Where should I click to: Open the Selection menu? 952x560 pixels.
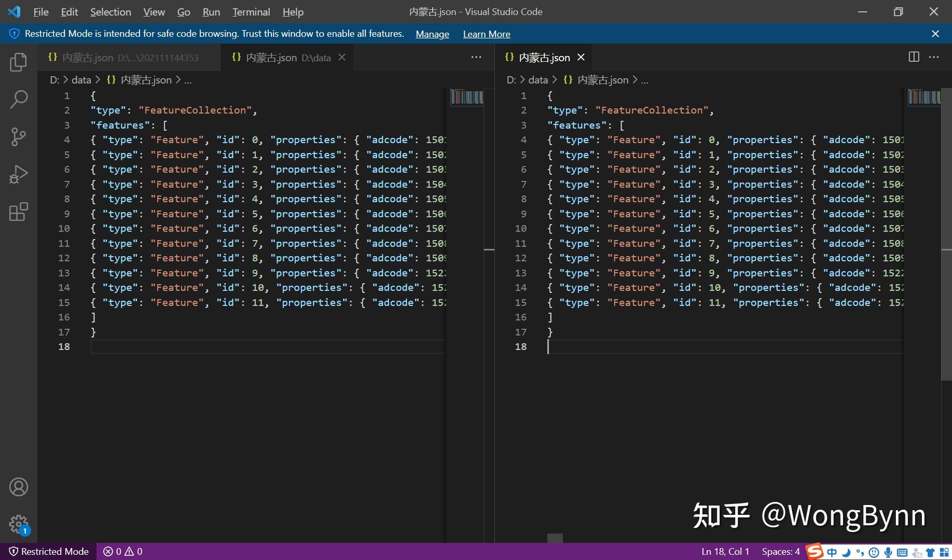pyautogui.click(x=111, y=12)
